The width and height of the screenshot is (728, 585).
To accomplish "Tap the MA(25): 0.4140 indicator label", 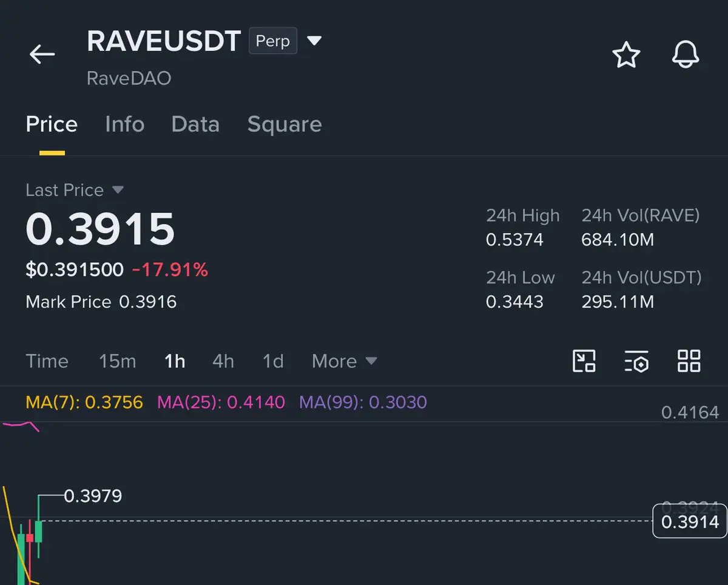I will [221, 402].
